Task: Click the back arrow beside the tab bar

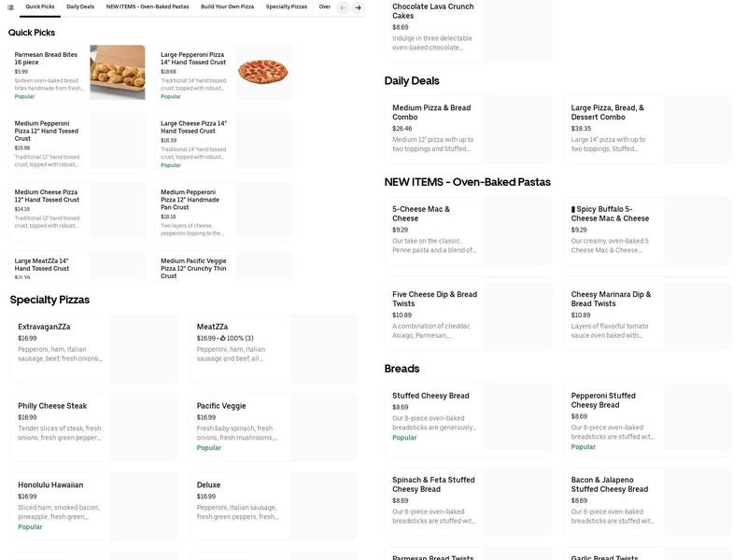Action: (x=342, y=7)
